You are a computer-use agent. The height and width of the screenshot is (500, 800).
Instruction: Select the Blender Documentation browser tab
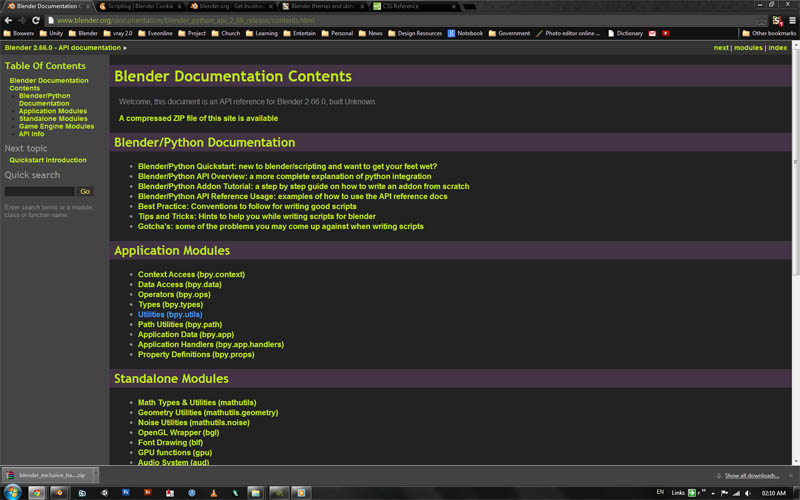click(x=49, y=6)
